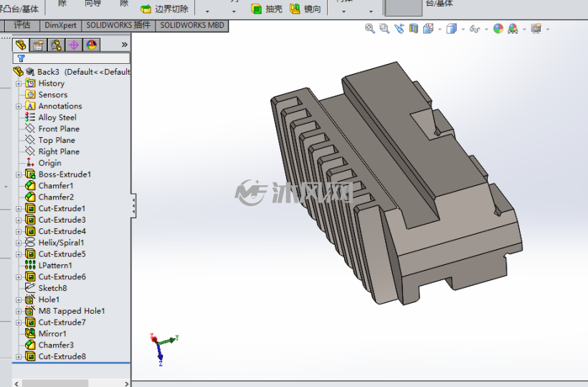Switch to the DimXpert tab
The image size is (588, 387).
[60, 25]
